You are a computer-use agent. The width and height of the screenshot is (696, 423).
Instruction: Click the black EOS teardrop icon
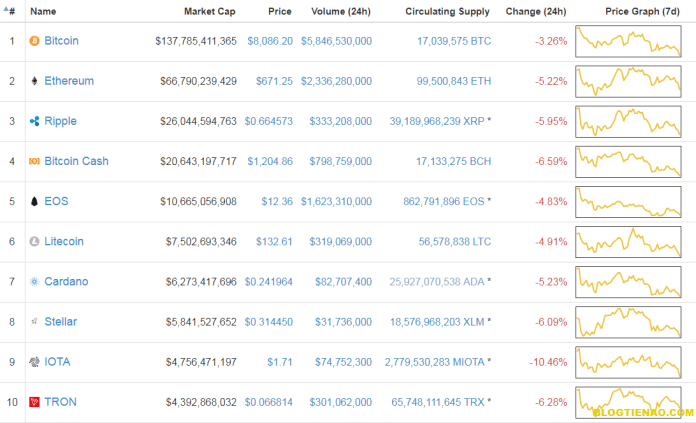point(34,201)
